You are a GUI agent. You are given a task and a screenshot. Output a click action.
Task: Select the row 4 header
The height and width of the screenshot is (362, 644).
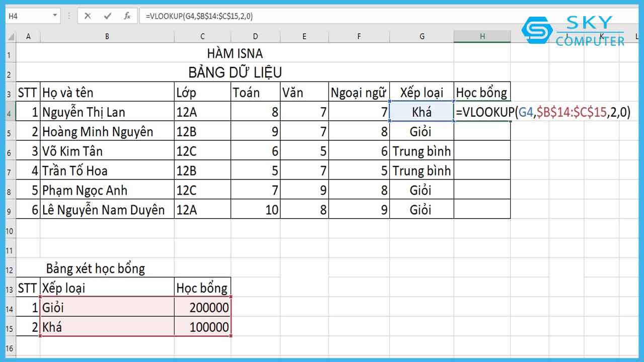10,112
